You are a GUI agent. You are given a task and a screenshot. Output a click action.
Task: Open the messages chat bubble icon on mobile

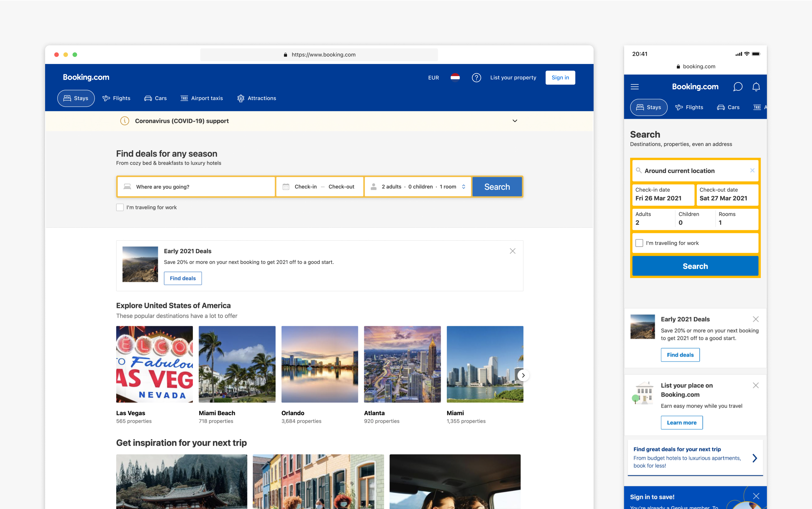coord(738,87)
